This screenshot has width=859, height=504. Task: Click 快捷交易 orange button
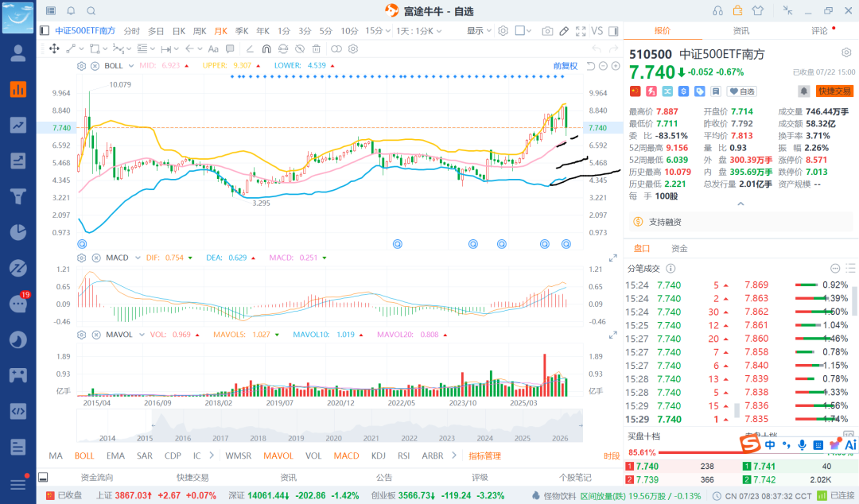835,91
